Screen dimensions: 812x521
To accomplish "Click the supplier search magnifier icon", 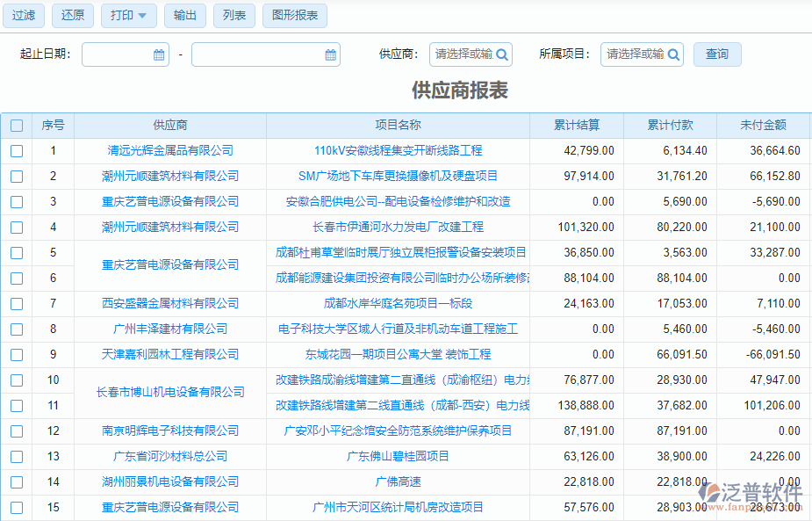I will coord(500,54).
